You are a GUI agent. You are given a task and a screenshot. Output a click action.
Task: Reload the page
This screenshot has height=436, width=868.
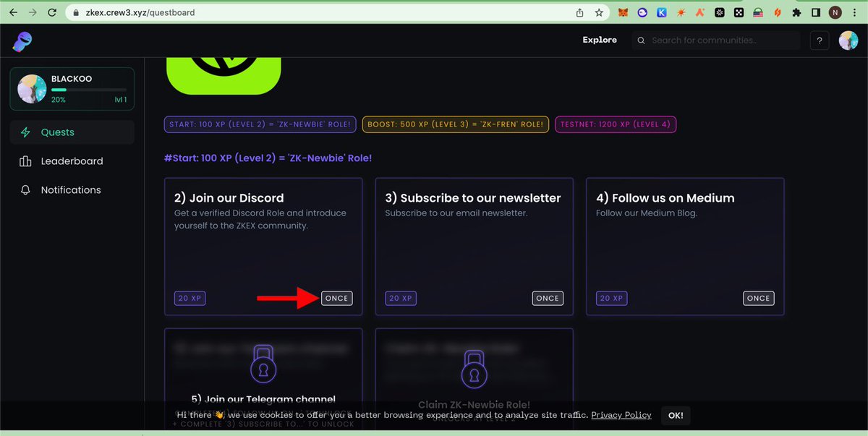(x=51, y=12)
